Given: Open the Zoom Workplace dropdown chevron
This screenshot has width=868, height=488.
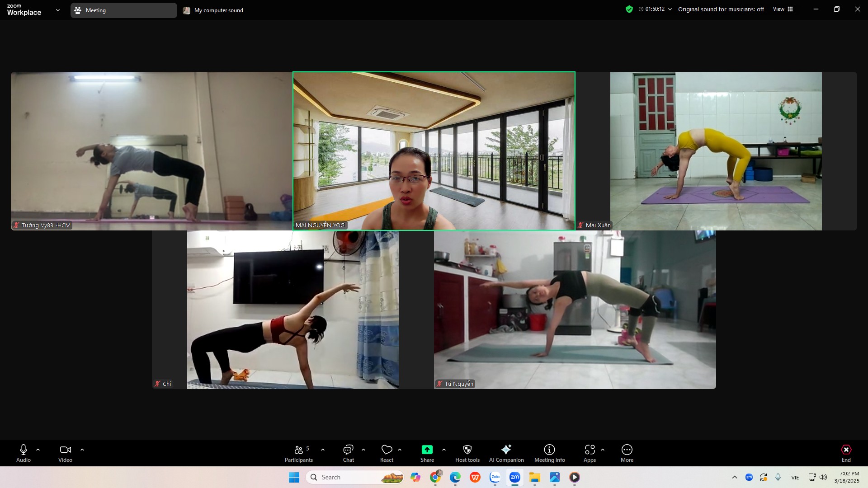Looking at the screenshot, I should click(57, 10).
